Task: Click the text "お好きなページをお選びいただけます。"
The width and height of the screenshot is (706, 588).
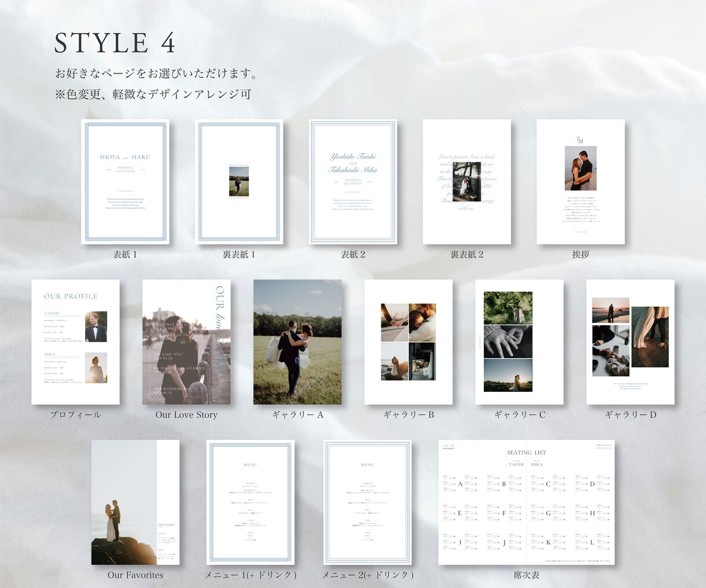Action: (x=156, y=73)
